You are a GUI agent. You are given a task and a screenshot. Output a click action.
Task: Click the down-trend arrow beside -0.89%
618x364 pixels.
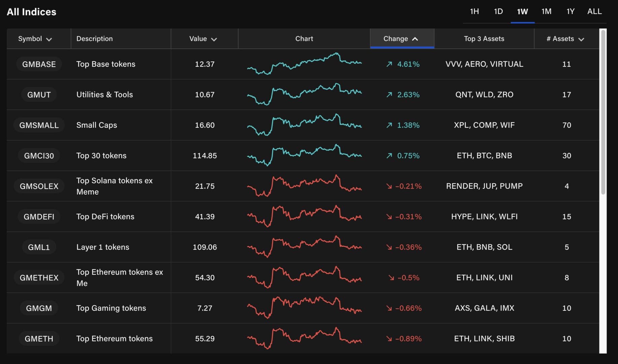tap(389, 339)
